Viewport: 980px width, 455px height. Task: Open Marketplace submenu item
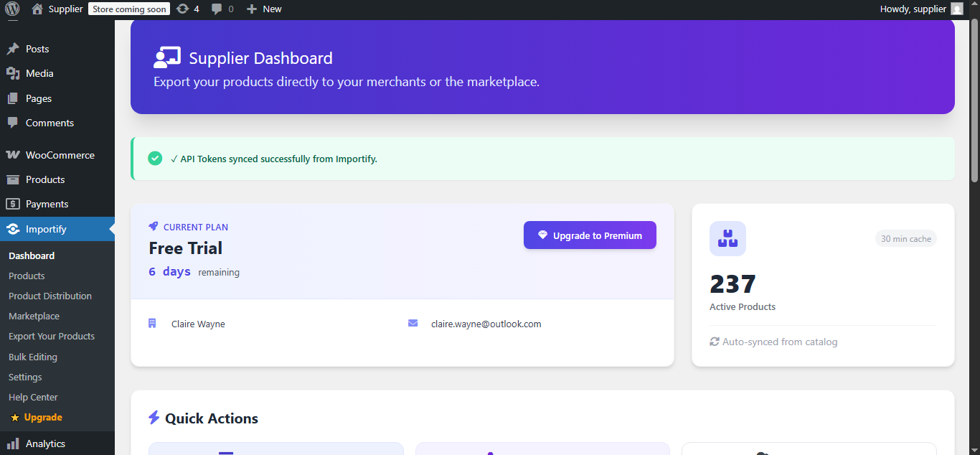click(34, 316)
